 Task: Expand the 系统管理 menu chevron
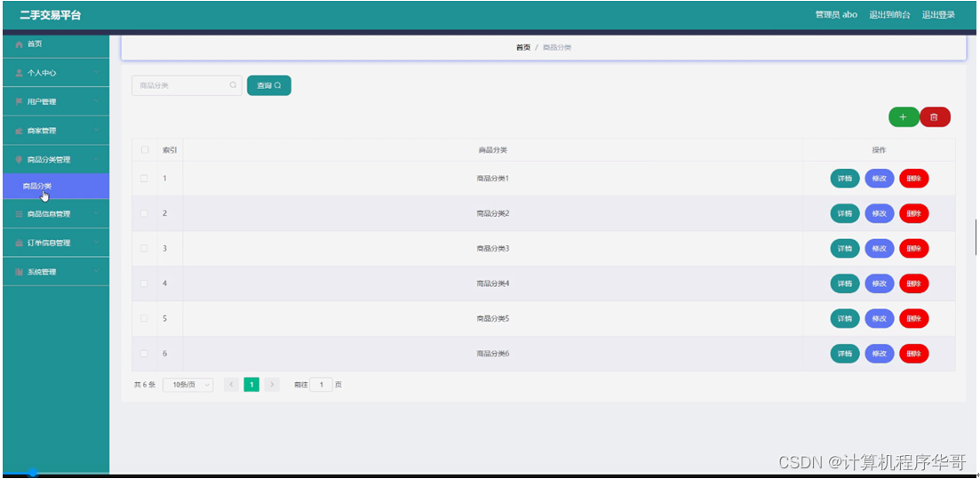pyautogui.click(x=96, y=271)
